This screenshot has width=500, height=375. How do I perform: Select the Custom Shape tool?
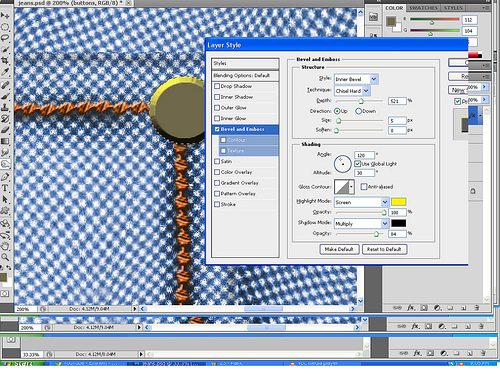pos(5,211)
